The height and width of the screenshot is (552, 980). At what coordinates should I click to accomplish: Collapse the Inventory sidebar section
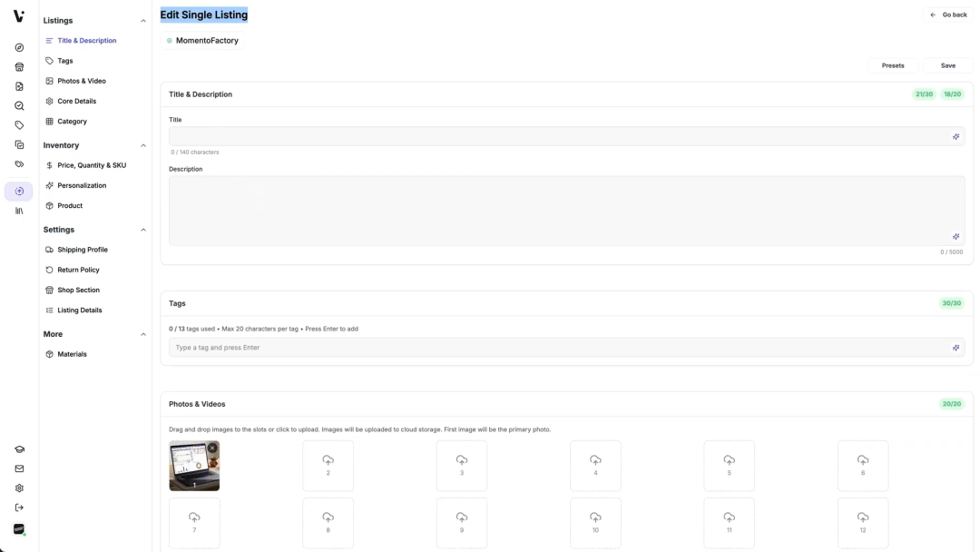tap(143, 145)
